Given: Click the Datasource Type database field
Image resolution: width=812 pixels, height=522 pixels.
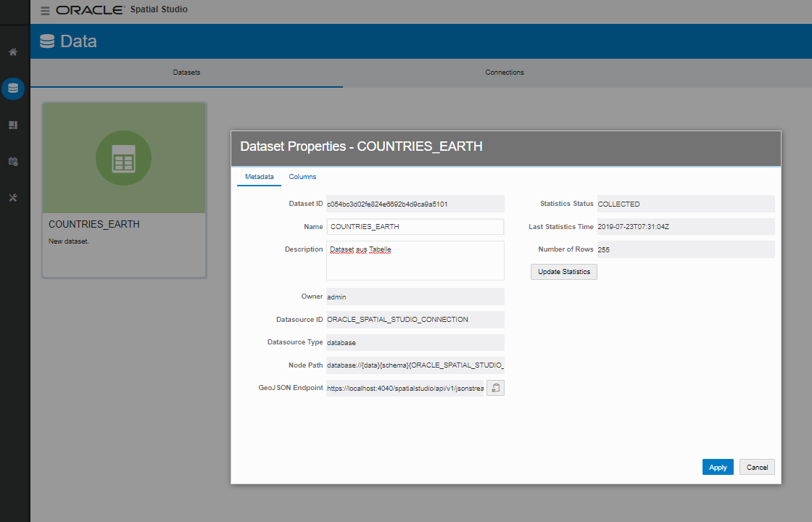Looking at the screenshot, I should click(x=415, y=342).
